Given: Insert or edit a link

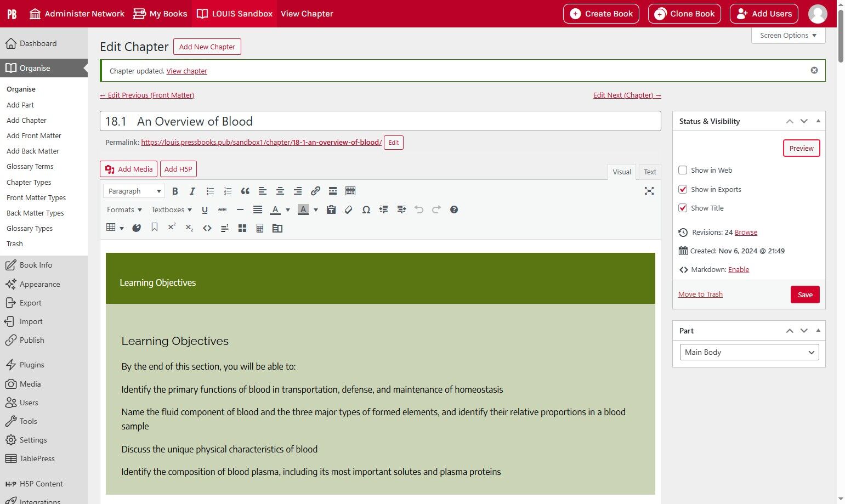Looking at the screenshot, I should click(315, 191).
